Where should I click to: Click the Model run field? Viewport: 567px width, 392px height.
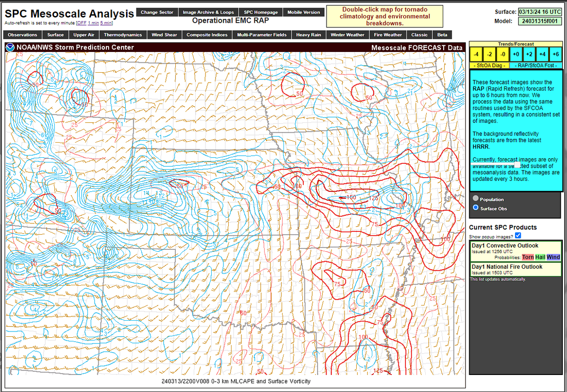pos(540,21)
